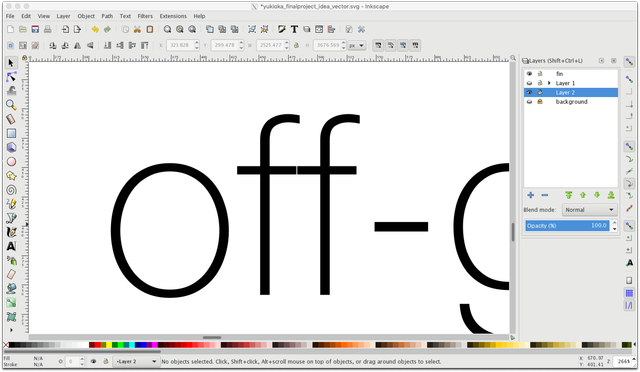Toggle visibility eye of fin layer
The width and height of the screenshot is (640, 372).
(529, 74)
